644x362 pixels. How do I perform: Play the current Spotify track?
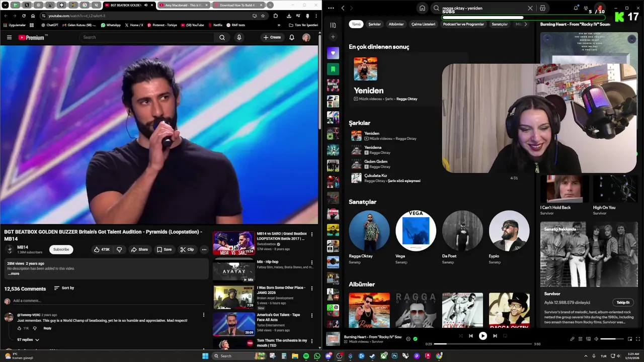tap(482, 336)
